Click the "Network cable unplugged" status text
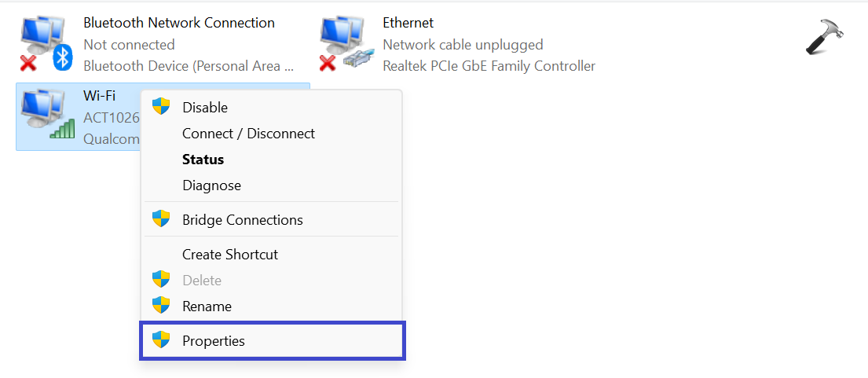 click(463, 45)
